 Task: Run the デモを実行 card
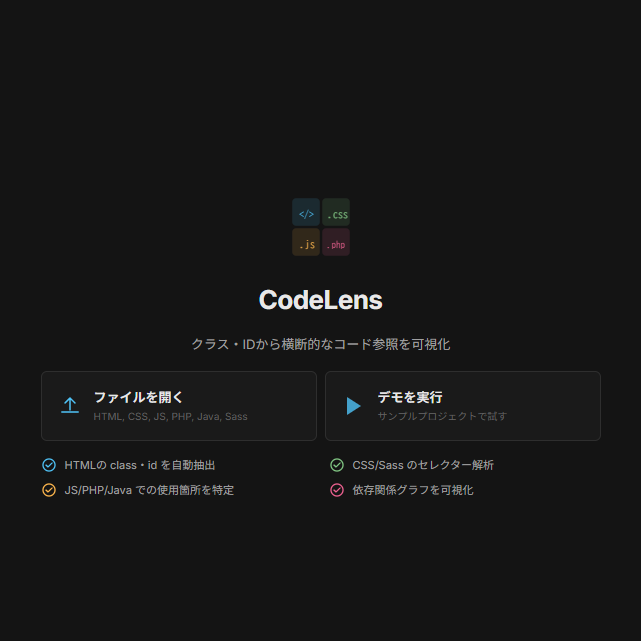click(x=463, y=406)
